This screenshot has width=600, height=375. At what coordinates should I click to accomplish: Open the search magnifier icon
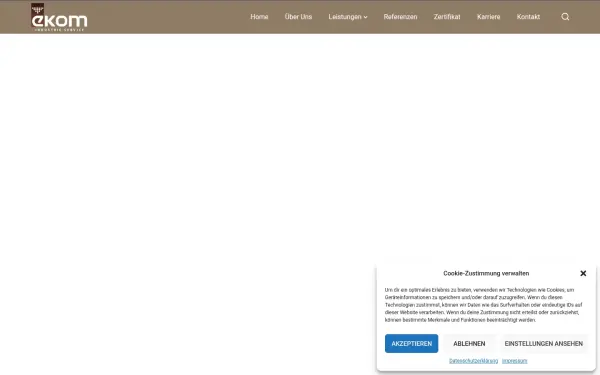tap(565, 17)
